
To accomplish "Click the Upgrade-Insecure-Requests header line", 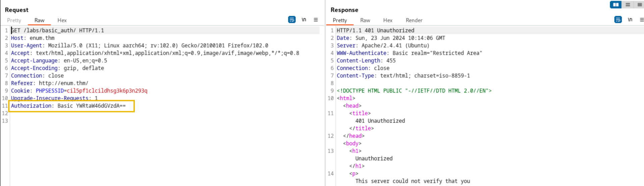I will pos(54,98).
